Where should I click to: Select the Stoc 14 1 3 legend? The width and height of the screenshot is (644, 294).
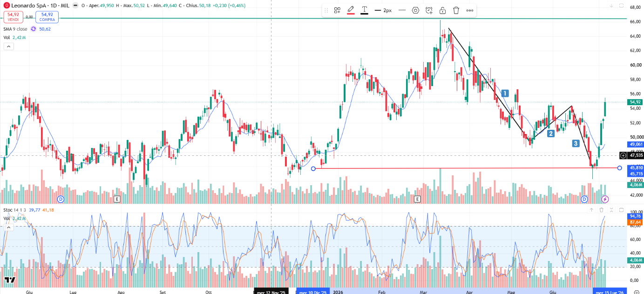click(x=15, y=210)
